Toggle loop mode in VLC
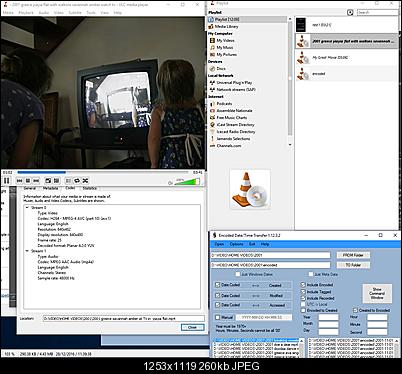This screenshot has width=402, height=374. tap(77, 181)
